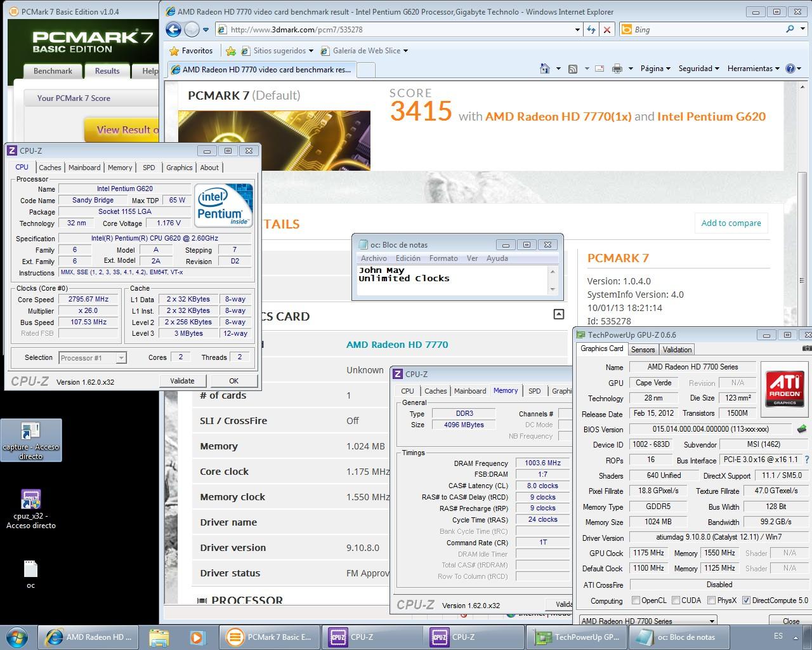Open Results tab in PCMark 7
This screenshot has width=812, height=650.
[107, 71]
